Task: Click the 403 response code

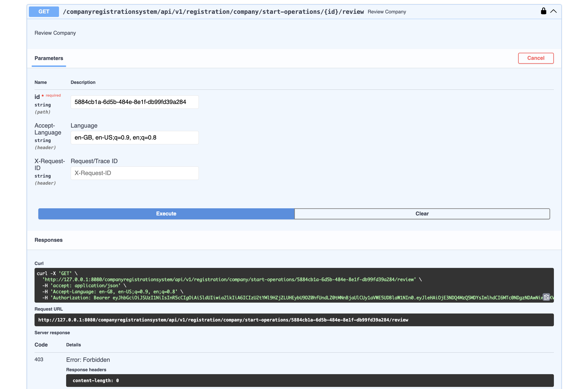Action: [x=39, y=360]
